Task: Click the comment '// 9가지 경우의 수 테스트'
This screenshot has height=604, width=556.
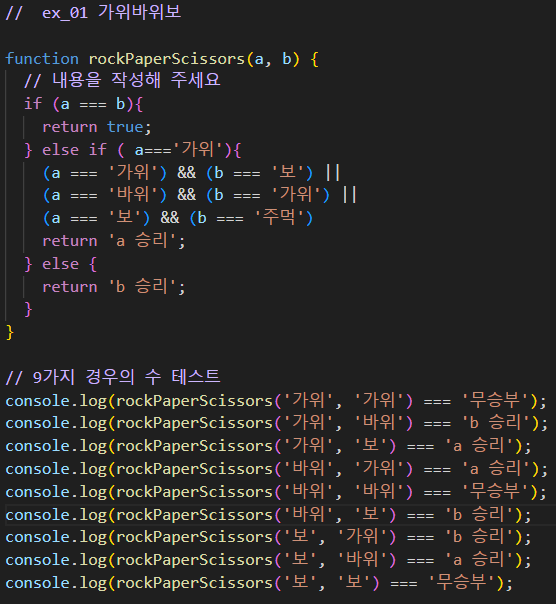Action: [113, 377]
